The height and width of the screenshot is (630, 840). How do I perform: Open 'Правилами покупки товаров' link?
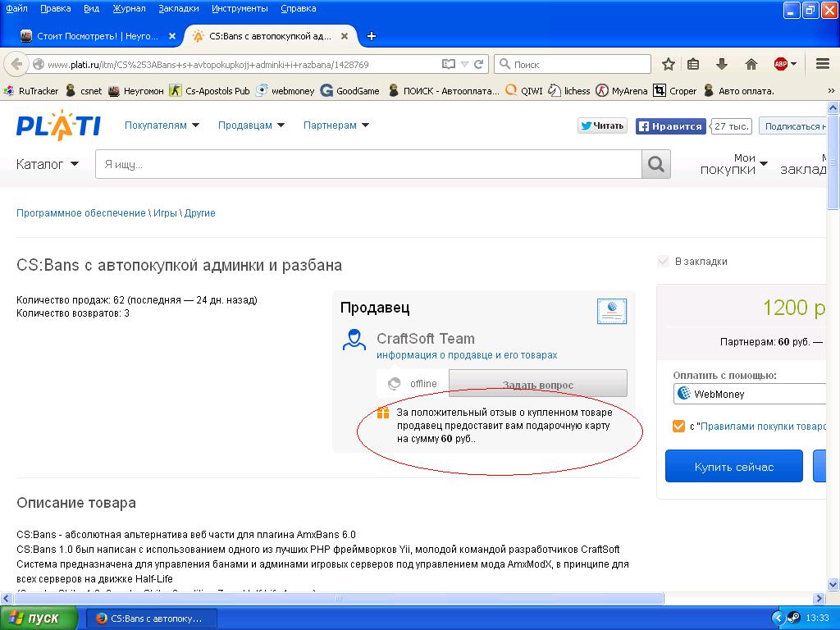coord(764,427)
